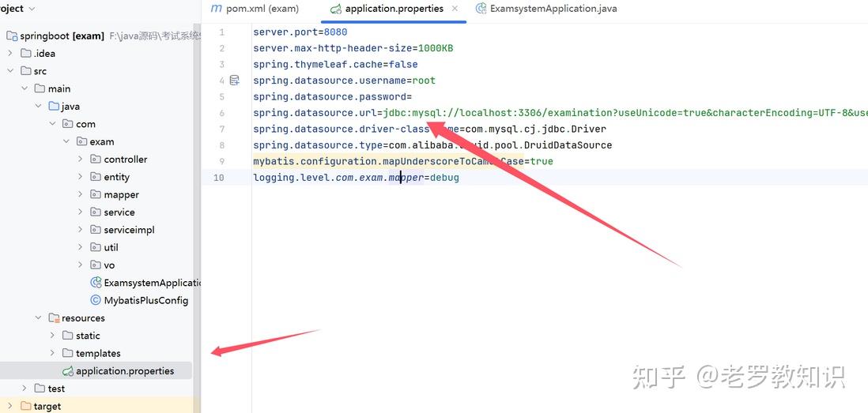Expand the service package arrow
The height and width of the screenshot is (413, 868).
(81, 212)
